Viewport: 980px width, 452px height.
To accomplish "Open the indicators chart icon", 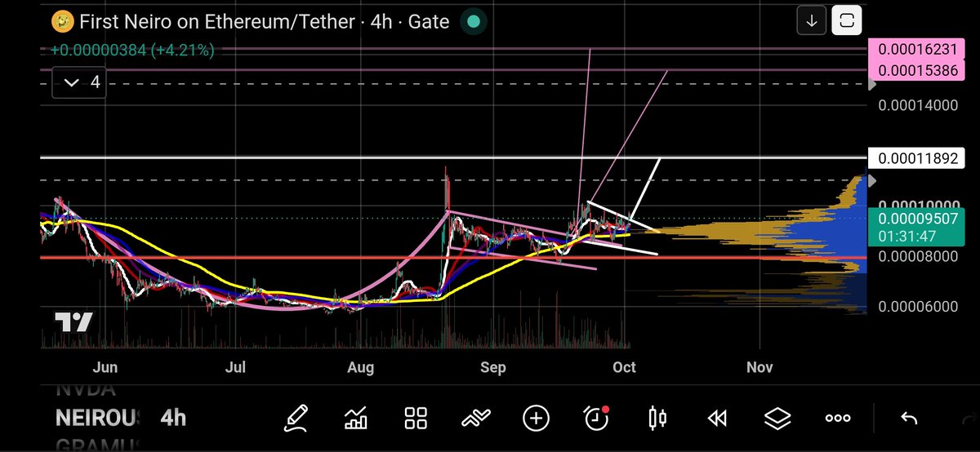I will (x=355, y=419).
